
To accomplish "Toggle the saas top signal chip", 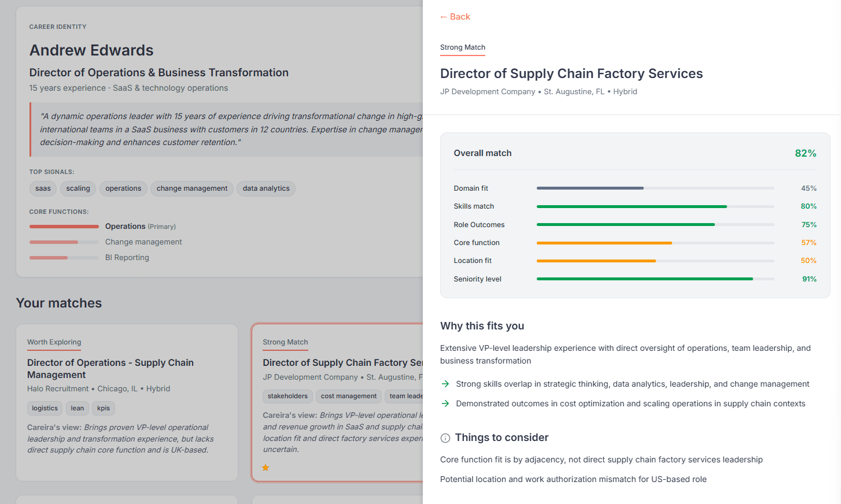I will [43, 188].
